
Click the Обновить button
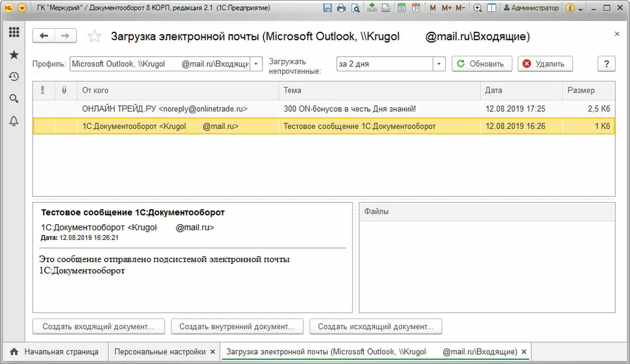click(481, 64)
